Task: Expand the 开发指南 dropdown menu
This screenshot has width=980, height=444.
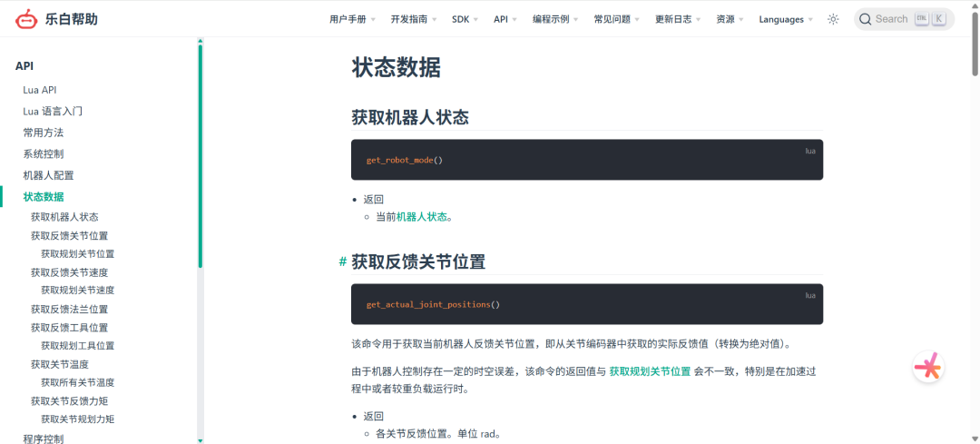Action: tap(413, 19)
